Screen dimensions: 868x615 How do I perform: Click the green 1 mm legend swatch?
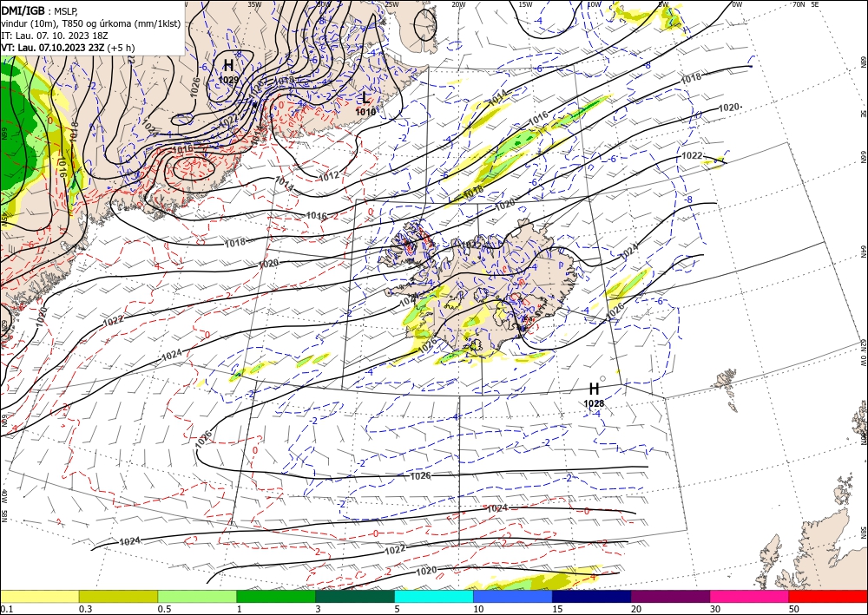(276, 596)
